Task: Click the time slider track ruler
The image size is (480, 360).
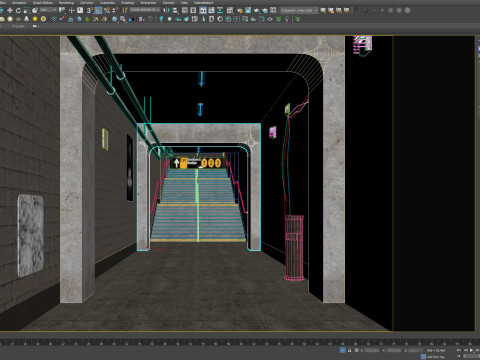Action: click(240, 342)
